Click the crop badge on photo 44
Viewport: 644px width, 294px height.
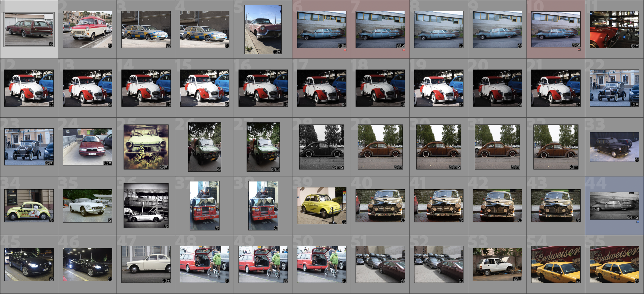tap(633, 217)
